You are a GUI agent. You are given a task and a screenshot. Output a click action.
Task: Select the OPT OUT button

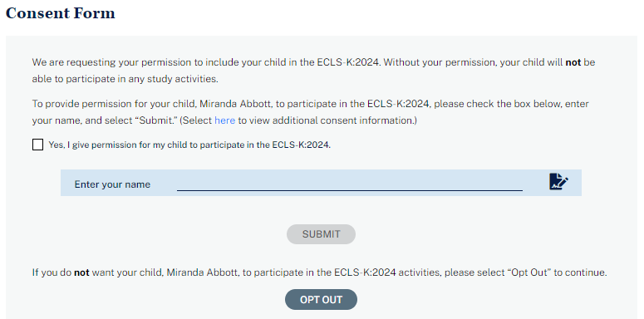(322, 300)
